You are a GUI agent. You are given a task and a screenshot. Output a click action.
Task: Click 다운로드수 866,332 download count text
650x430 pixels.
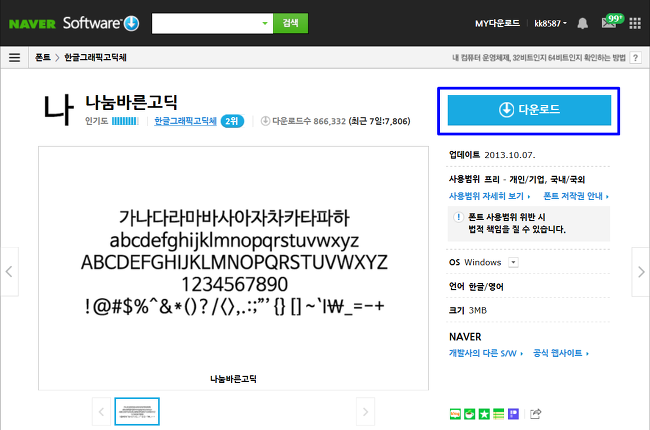tap(309, 121)
